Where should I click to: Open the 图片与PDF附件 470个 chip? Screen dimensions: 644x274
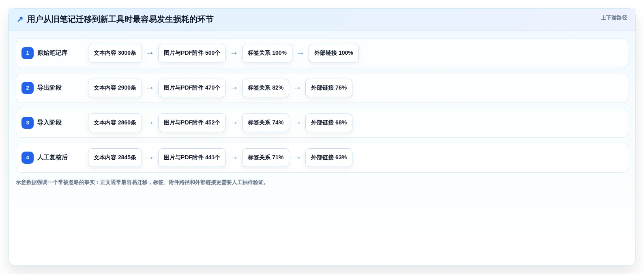pos(192,88)
